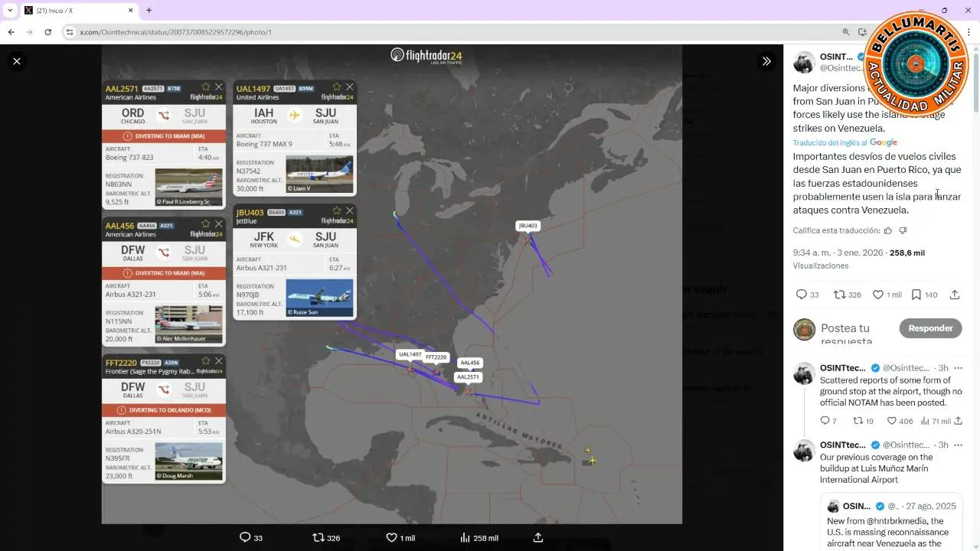Screen dimensions: 980x551
Task: View the 258 mil analytics under the photo
Action: coord(479,537)
